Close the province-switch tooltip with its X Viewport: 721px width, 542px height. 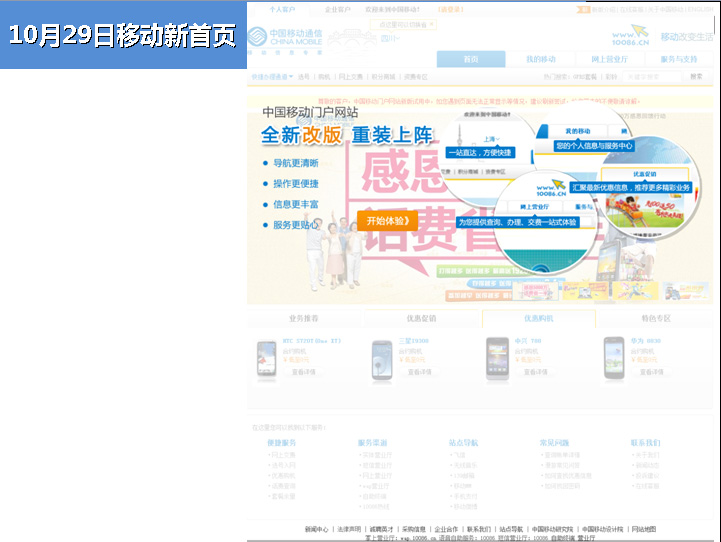click(432, 24)
